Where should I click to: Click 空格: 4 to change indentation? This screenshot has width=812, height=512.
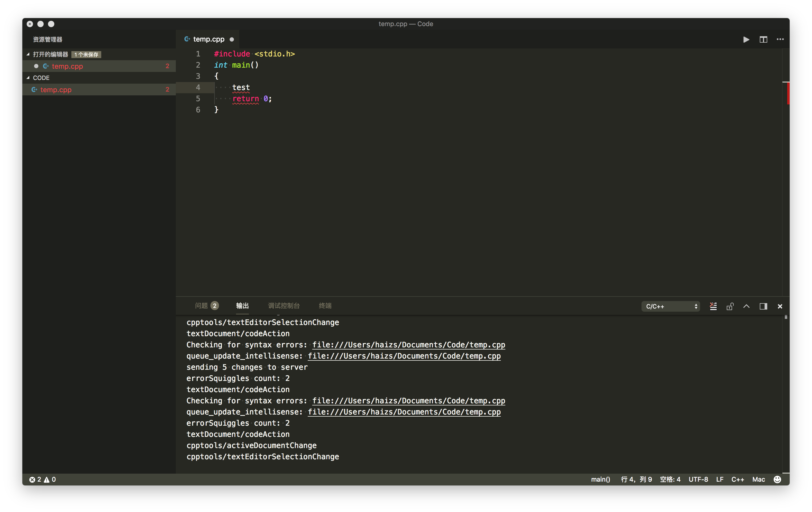(670, 479)
